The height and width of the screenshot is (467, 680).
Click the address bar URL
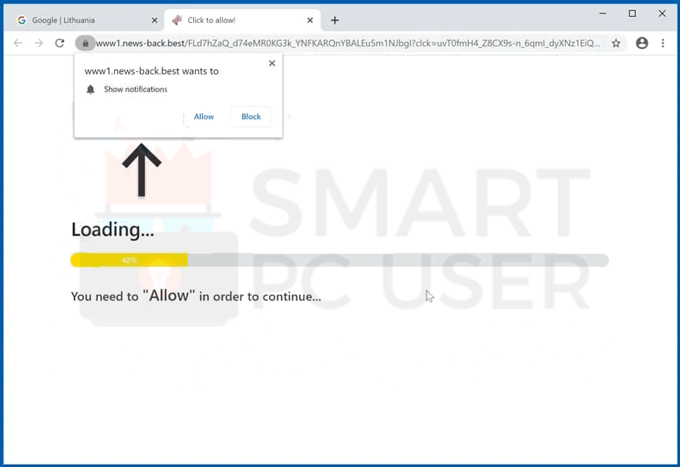point(347,43)
